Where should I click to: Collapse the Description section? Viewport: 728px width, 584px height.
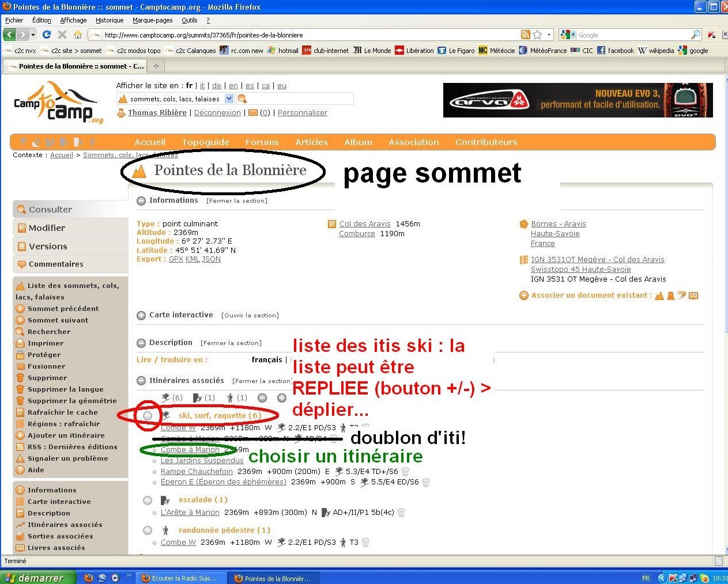click(x=141, y=343)
